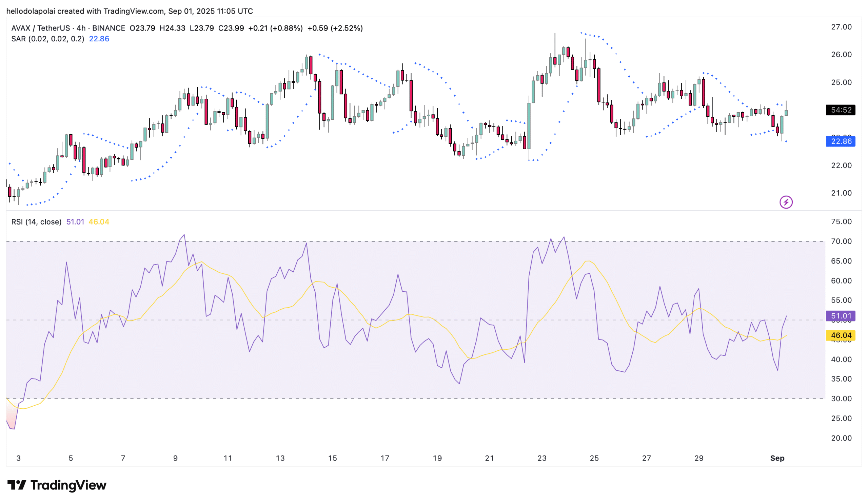Click the purple RSI value 51.01 in the legend
Screen dimensions: 868x504
[x=75, y=222]
